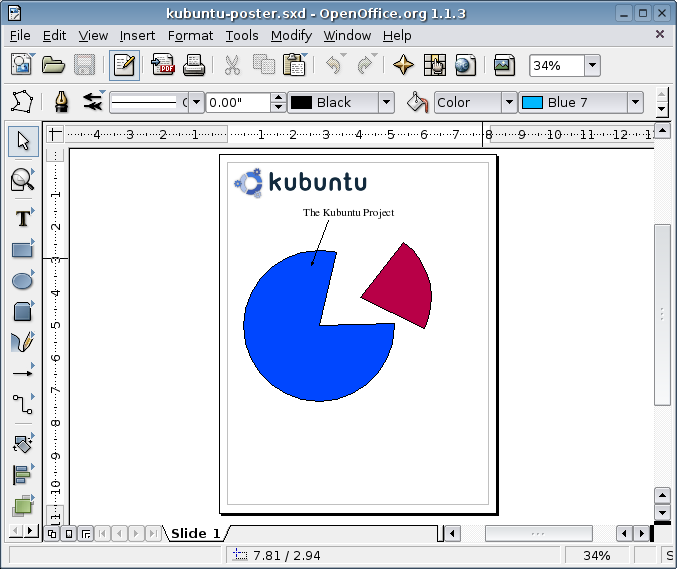Image resolution: width=677 pixels, height=569 pixels.
Task: Open the Insert menu
Action: 137,35
